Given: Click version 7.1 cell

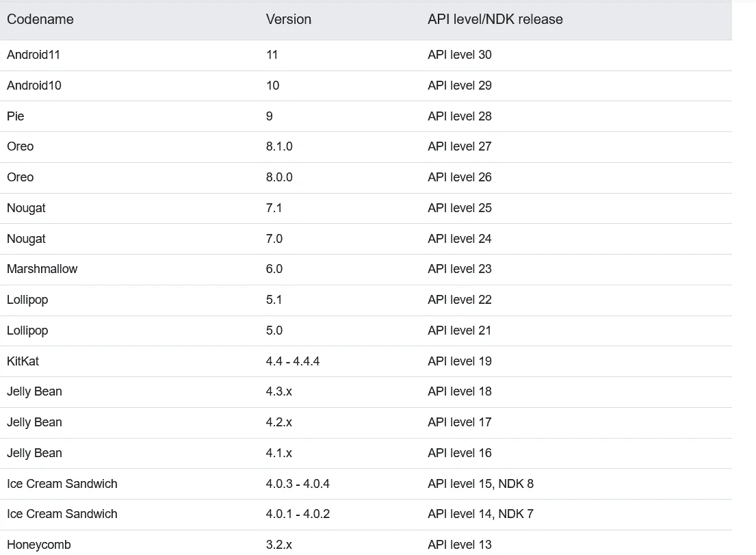Looking at the screenshot, I should point(274,208).
